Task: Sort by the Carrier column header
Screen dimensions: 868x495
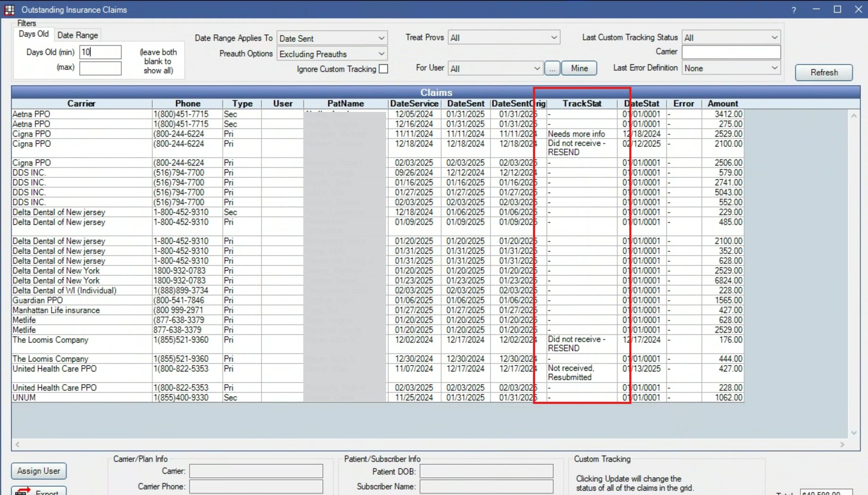Action: pos(81,104)
